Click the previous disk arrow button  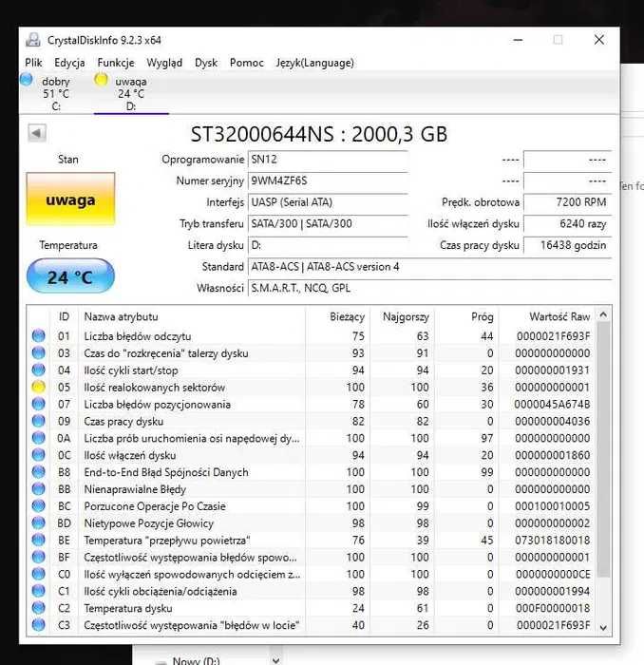click(37, 133)
